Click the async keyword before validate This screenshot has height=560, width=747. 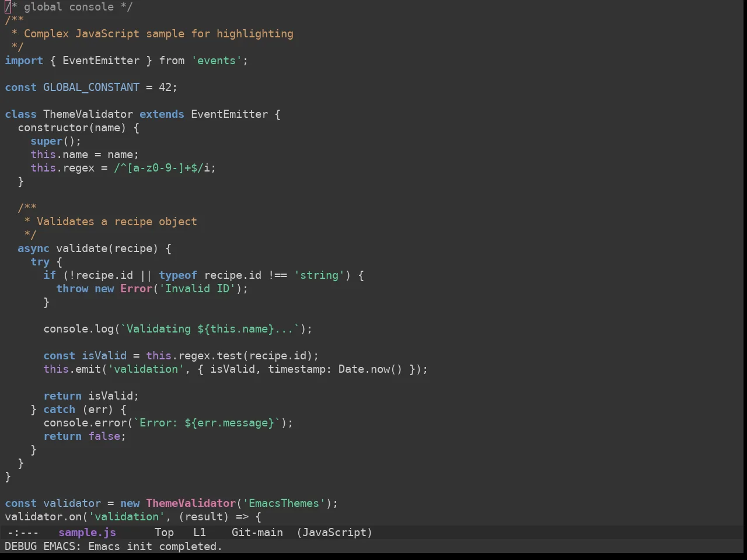coord(33,249)
